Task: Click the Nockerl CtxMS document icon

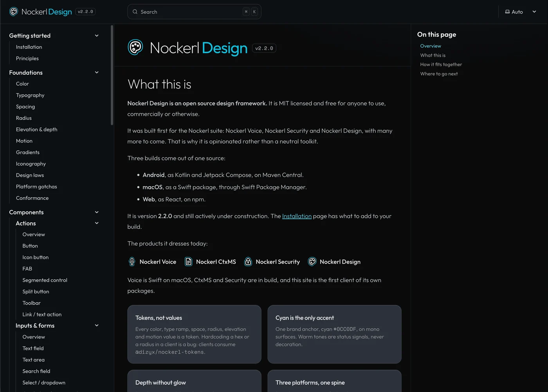Action: [188, 262]
